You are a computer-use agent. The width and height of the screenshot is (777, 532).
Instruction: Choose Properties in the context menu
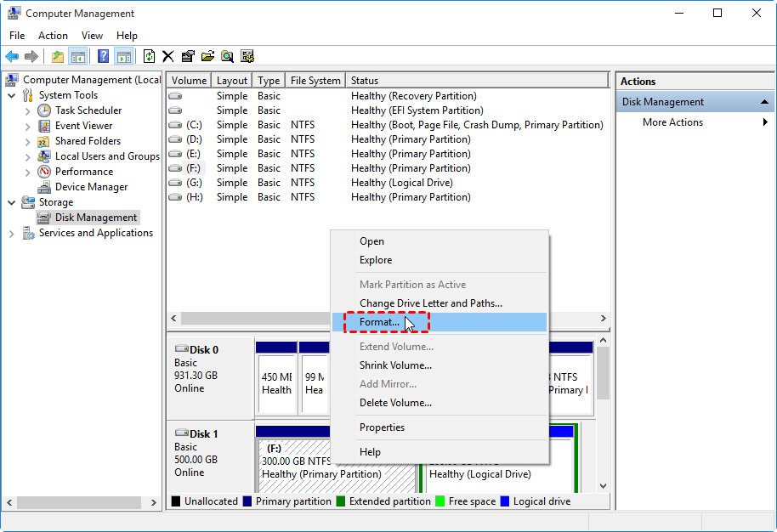point(439,427)
